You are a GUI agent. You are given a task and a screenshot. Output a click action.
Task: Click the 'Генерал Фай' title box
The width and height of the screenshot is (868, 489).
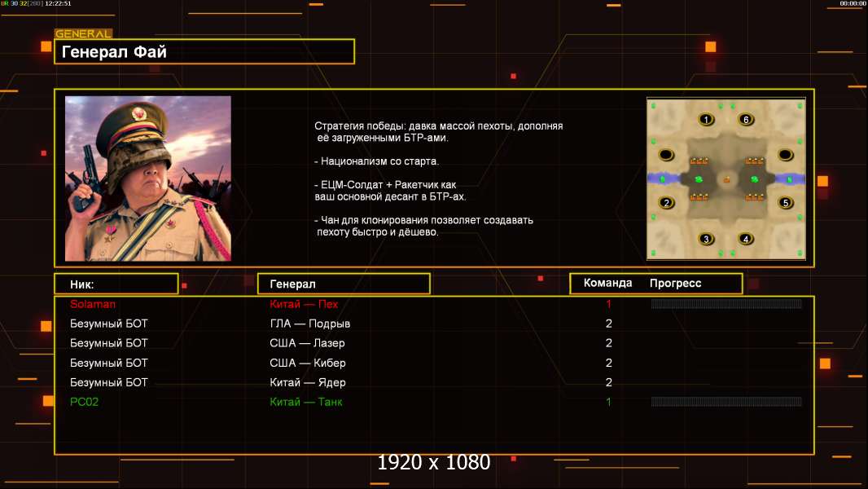coord(204,51)
